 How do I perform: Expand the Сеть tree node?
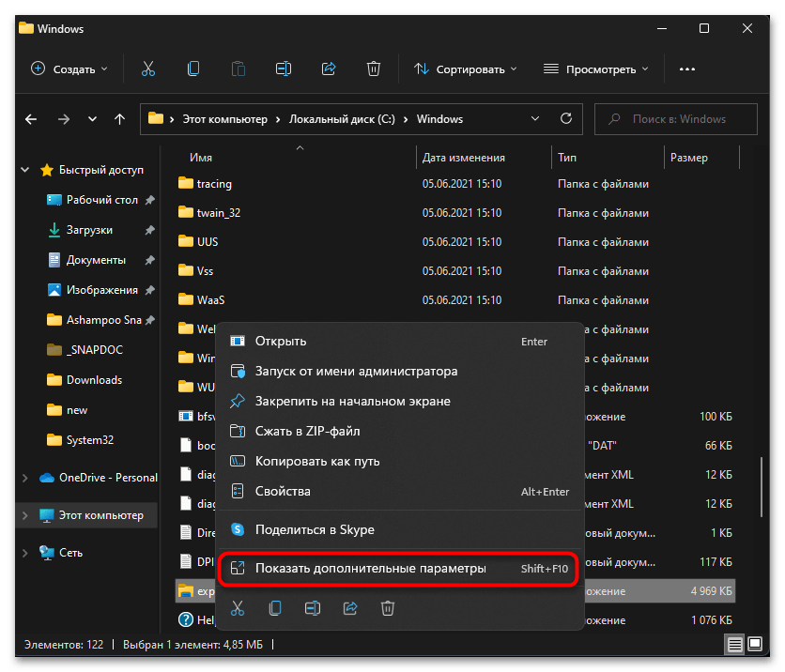[25, 553]
